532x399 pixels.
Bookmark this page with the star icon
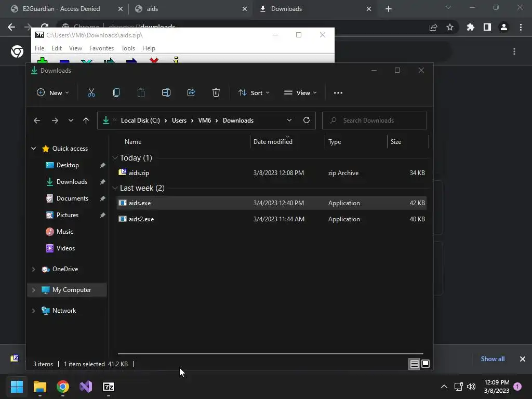pos(450,27)
